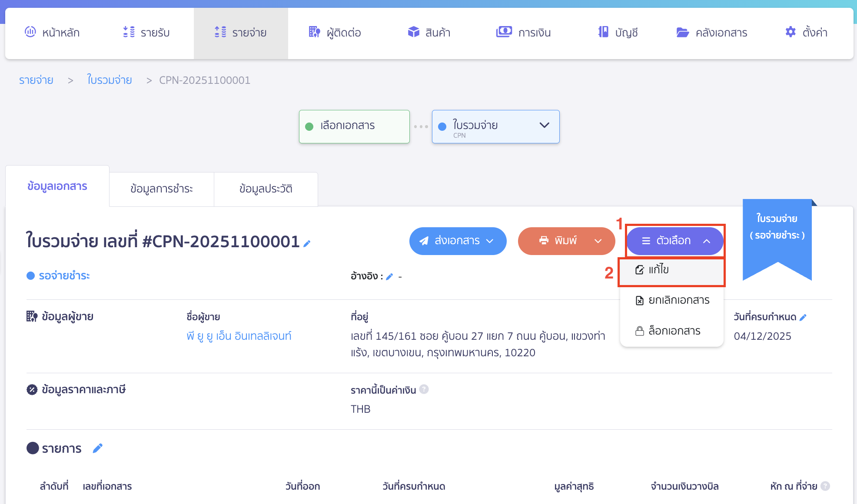The width and height of the screenshot is (857, 504).
Task: Click pencil icon beside รายการ heading
Action: point(98,448)
